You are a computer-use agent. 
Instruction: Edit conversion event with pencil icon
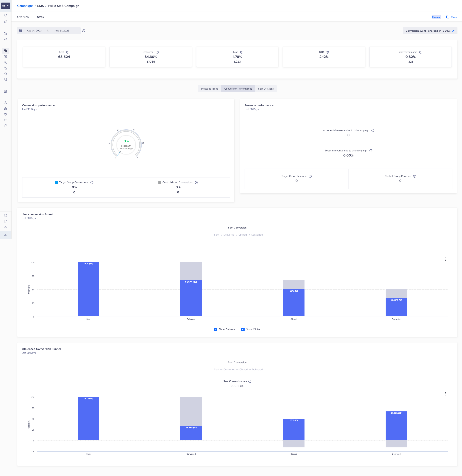(x=453, y=31)
